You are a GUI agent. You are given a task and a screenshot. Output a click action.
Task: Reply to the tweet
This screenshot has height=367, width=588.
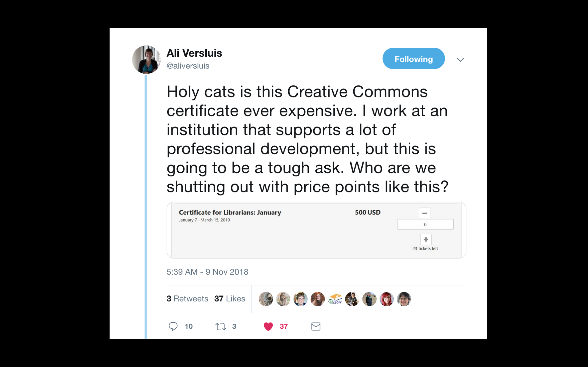point(173,326)
